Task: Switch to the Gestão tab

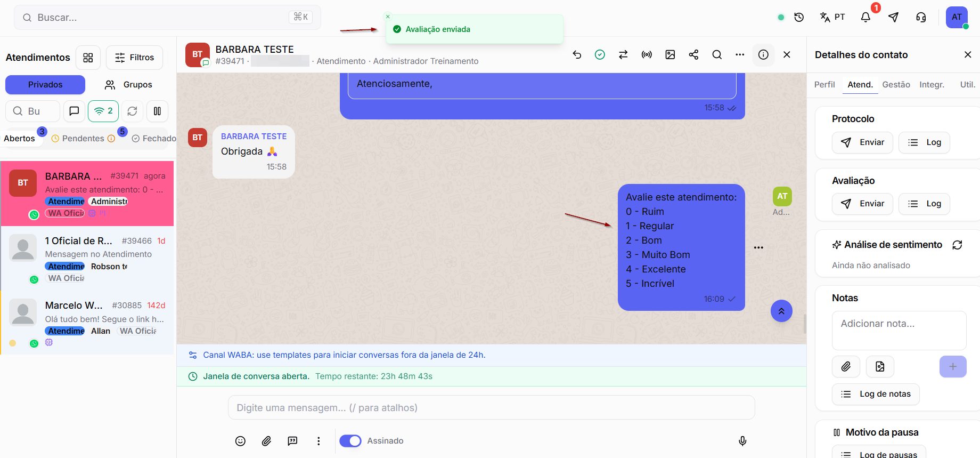Action: click(x=896, y=84)
